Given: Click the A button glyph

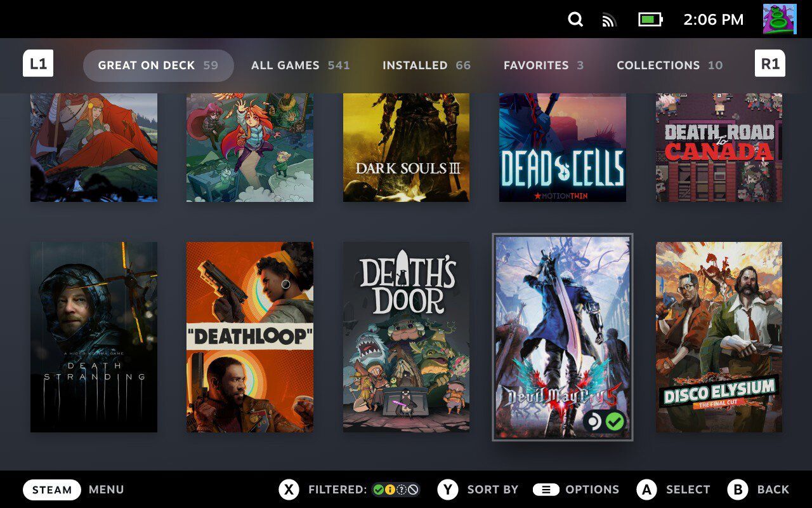Looking at the screenshot, I should [x=646, y=490].
